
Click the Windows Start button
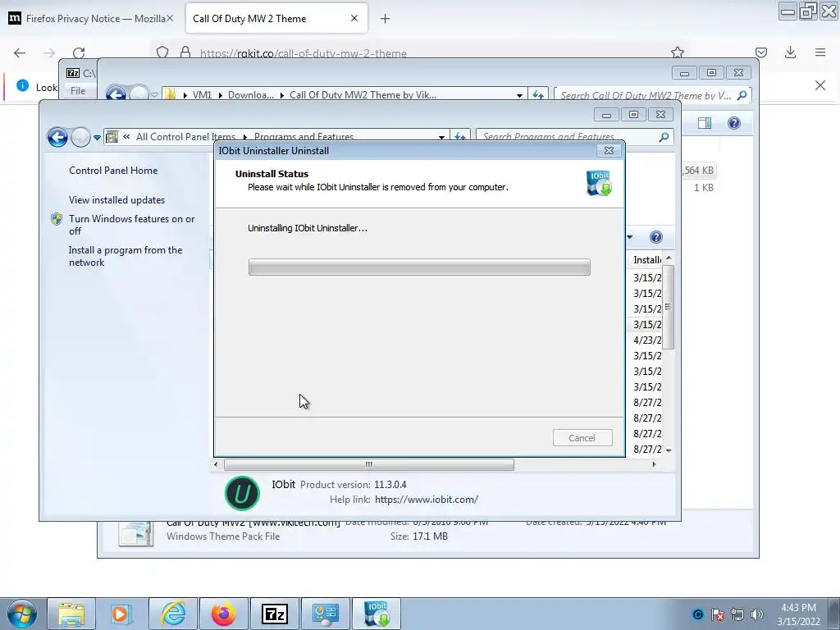[21, 614]
